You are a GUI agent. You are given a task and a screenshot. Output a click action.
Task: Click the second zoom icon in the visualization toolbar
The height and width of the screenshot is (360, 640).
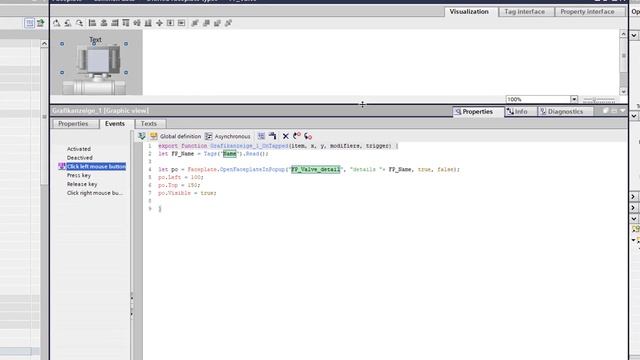(68, 23)
